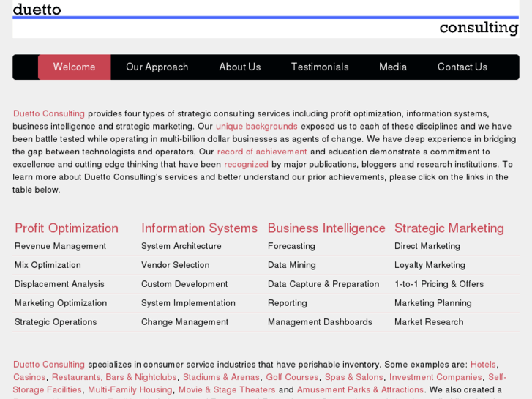Click 1-to-1 Pricing & Offers entry

[439, 284]
